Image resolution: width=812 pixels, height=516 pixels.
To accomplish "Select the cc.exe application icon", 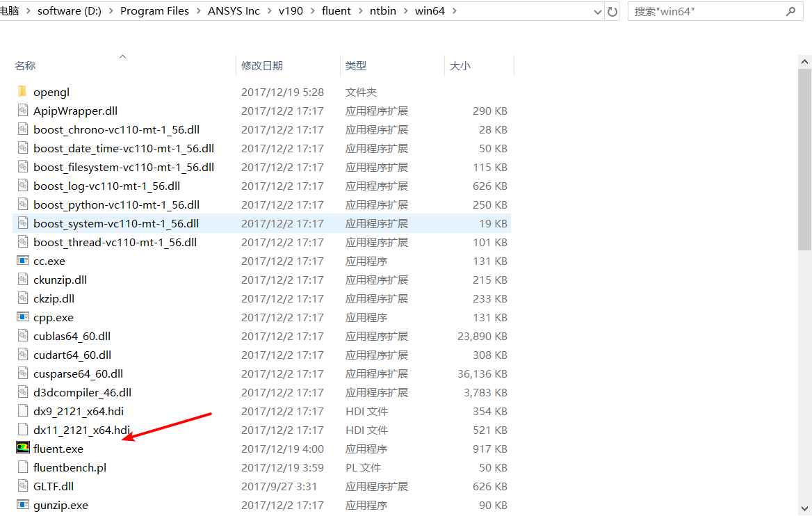I will pyautogui.click(x=22, y=261).
